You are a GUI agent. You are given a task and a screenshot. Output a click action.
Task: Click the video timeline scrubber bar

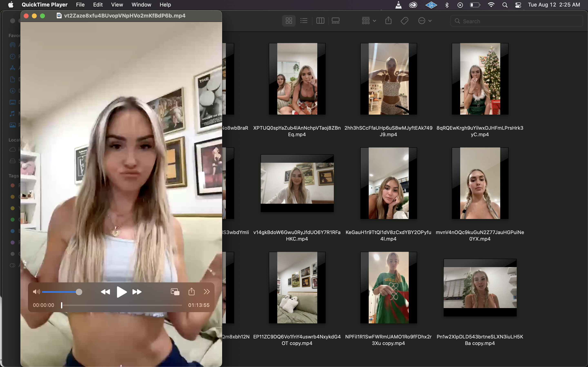pos(121,305)
